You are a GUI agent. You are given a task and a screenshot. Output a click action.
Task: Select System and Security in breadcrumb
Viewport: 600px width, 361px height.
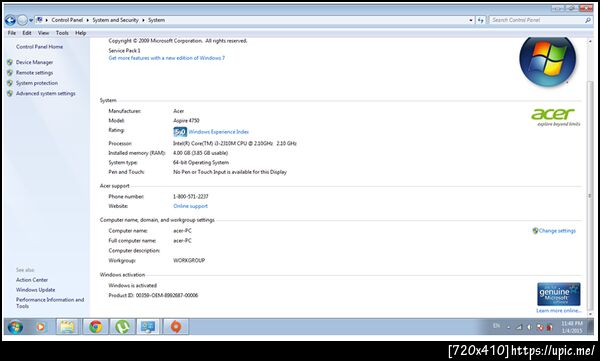point(115,20)
